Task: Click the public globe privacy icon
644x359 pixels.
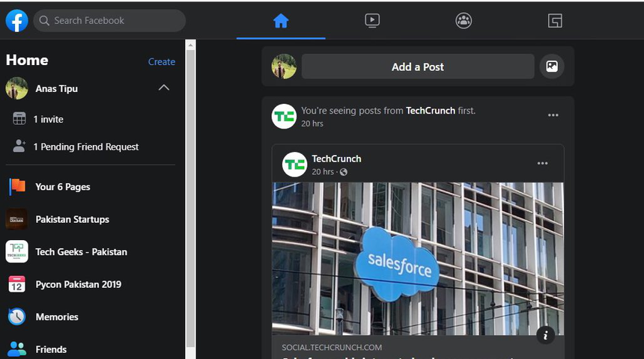Action: coord(344,172)
